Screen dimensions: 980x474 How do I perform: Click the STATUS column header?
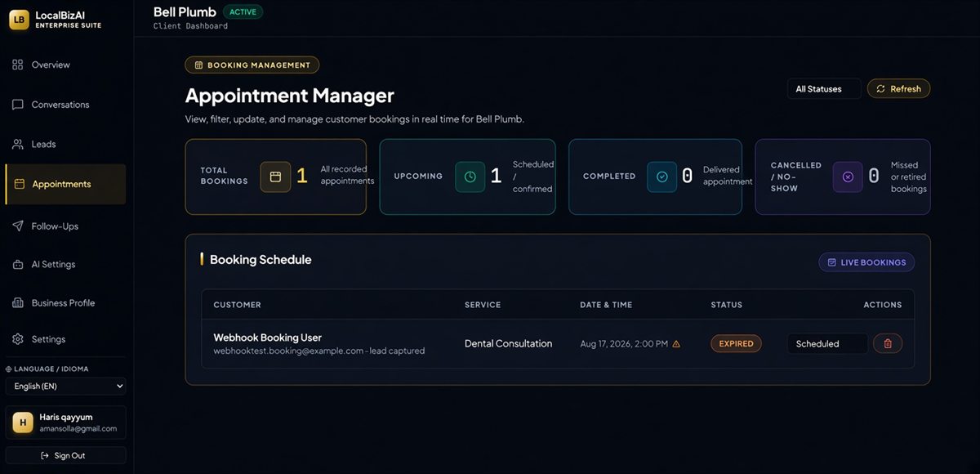coord(727,305)
